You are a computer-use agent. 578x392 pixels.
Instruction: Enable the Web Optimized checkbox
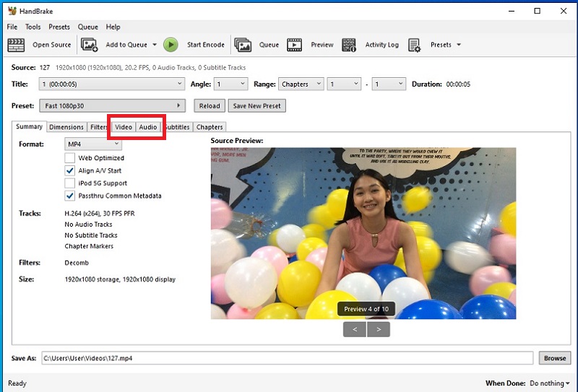(x=70, y=158)
